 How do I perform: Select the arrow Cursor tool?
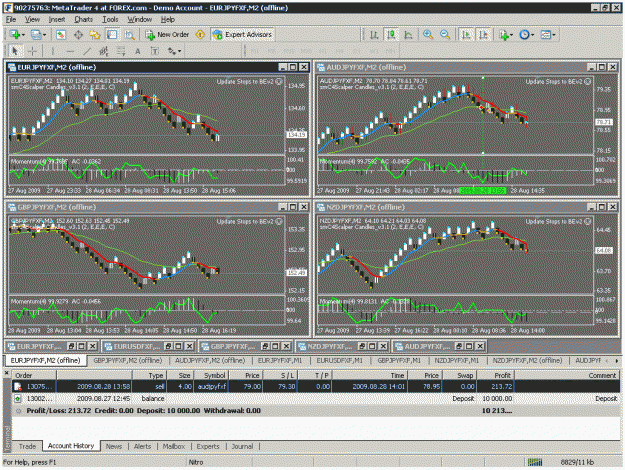click(x=15, y=51)
